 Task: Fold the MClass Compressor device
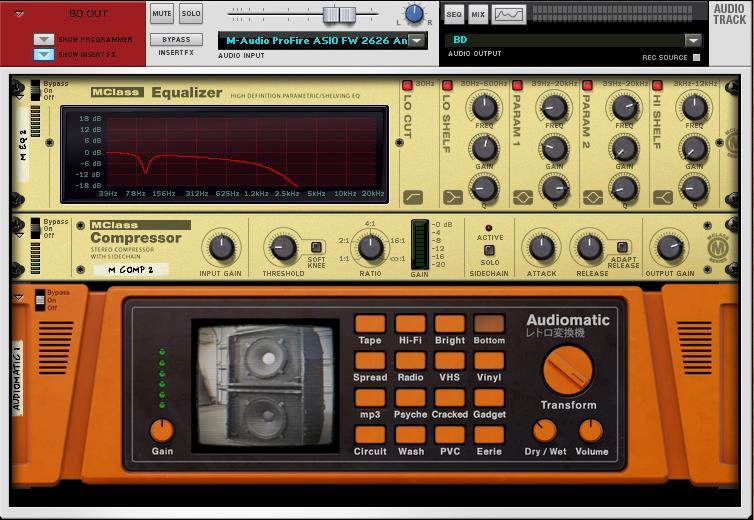pyautogui.click(x=19, y=236)
